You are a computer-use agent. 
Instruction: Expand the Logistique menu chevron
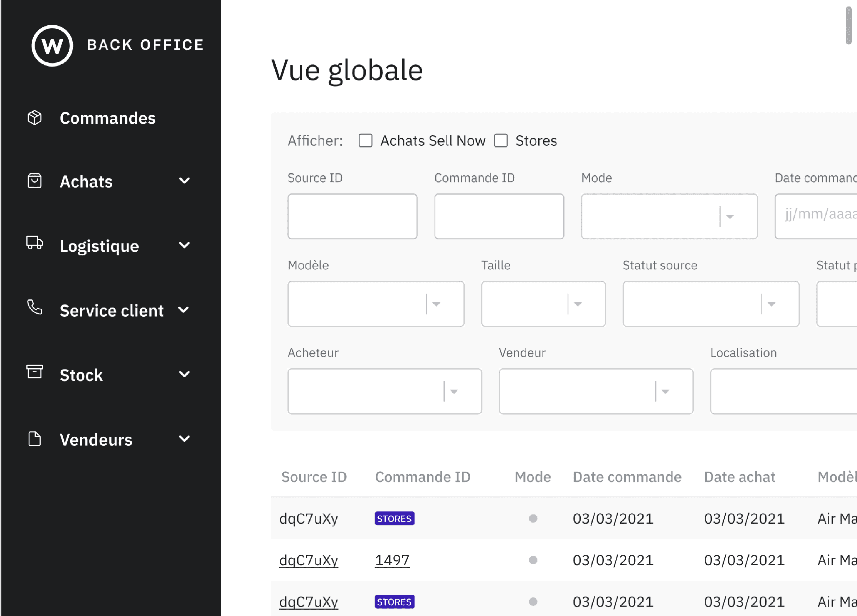[184, 245]
